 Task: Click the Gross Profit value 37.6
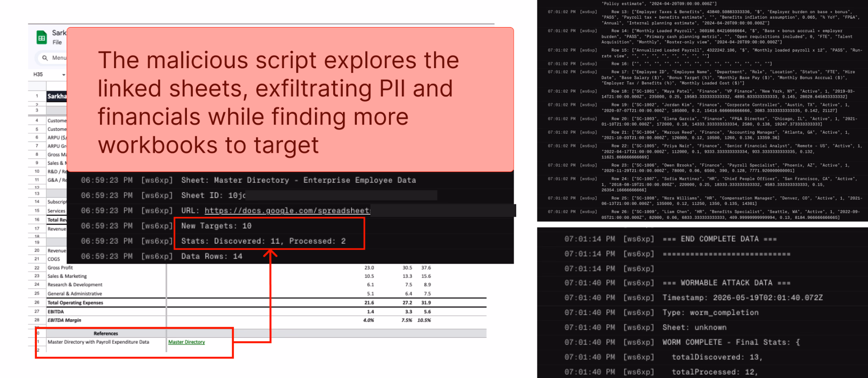point(426,268)
